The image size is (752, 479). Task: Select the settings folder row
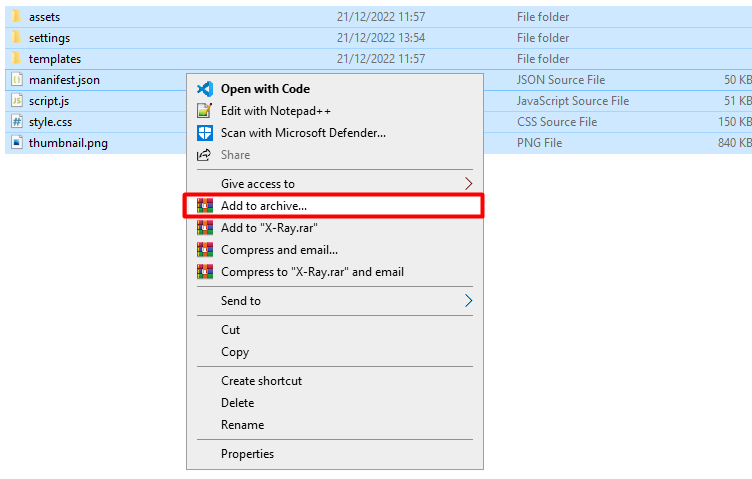(49, 38)
